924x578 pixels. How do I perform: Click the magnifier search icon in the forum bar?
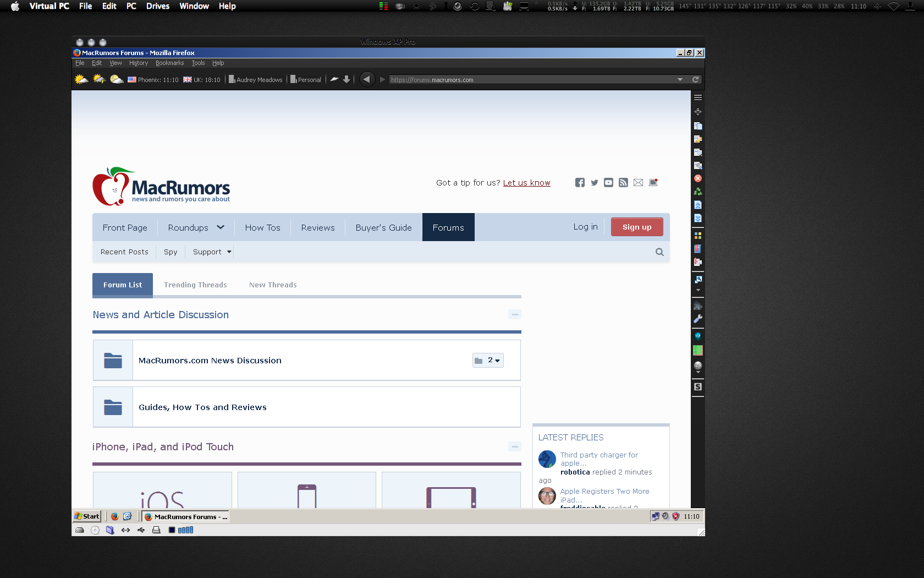pyautogui.click(x=659, y=252)
